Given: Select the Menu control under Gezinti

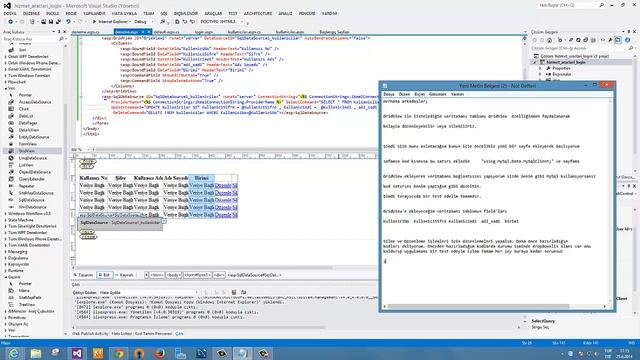Looking at the screenshot, I should click(x=24, y=291).
